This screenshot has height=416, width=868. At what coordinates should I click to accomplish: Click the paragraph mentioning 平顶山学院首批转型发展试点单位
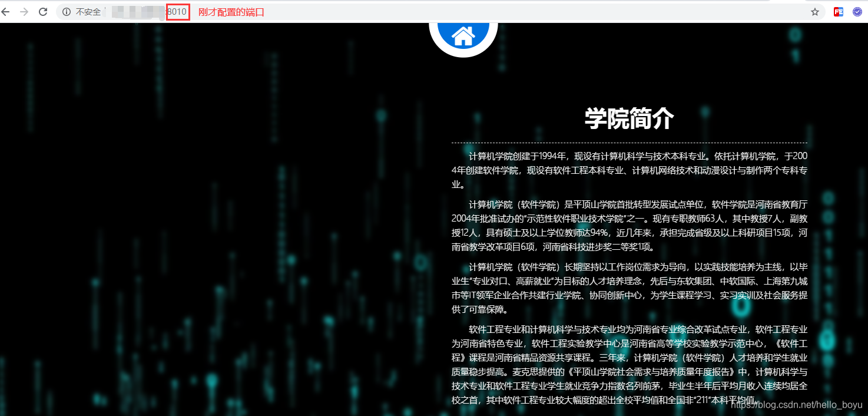tap(630, 226)
